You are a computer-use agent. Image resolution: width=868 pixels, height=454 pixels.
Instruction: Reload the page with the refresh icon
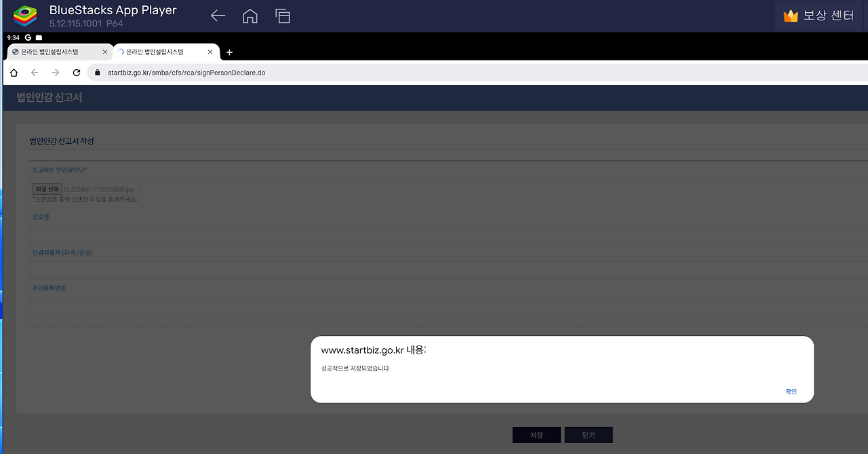point(77,73)
